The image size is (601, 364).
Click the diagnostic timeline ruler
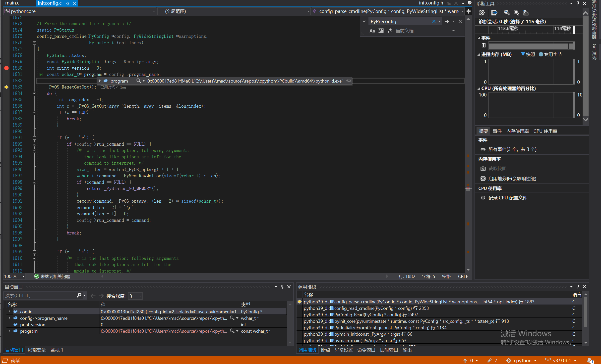point(532,29)
